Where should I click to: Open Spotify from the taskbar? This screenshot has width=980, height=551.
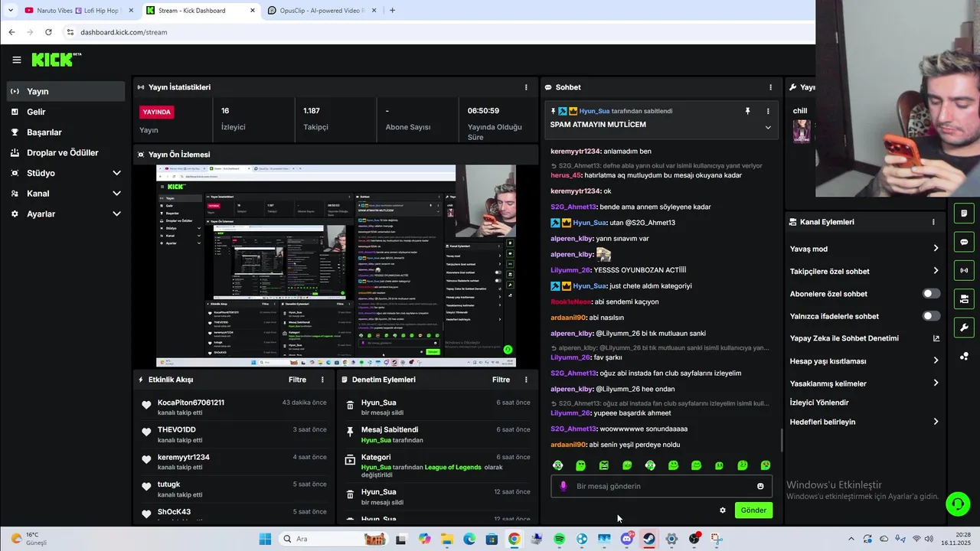pos(559,539)
